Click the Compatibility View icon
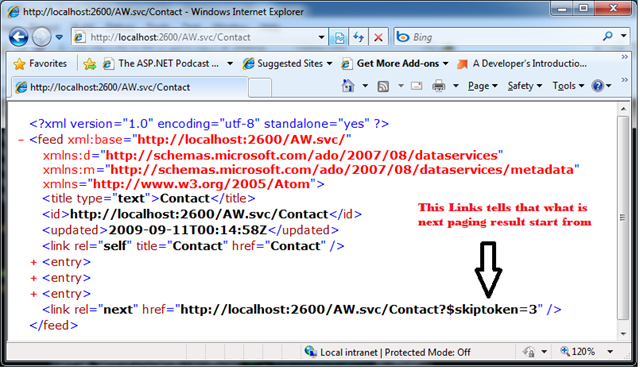 click(x=339, y=38)
